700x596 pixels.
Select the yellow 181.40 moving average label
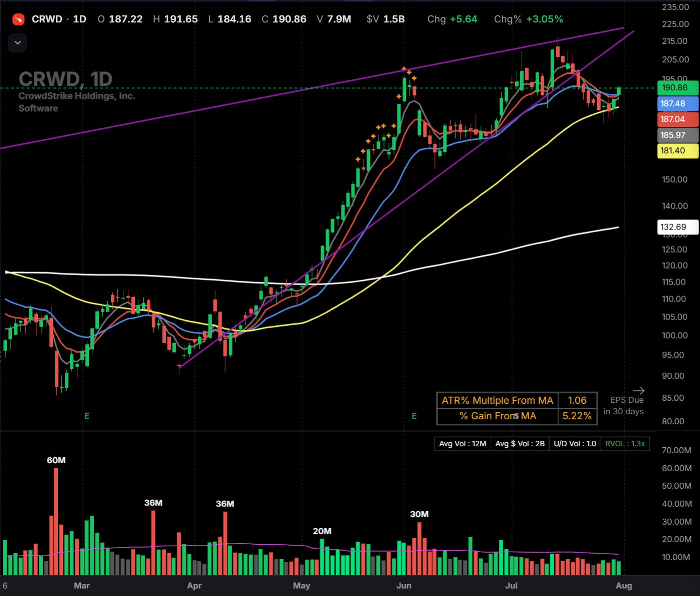click(678, 151)
